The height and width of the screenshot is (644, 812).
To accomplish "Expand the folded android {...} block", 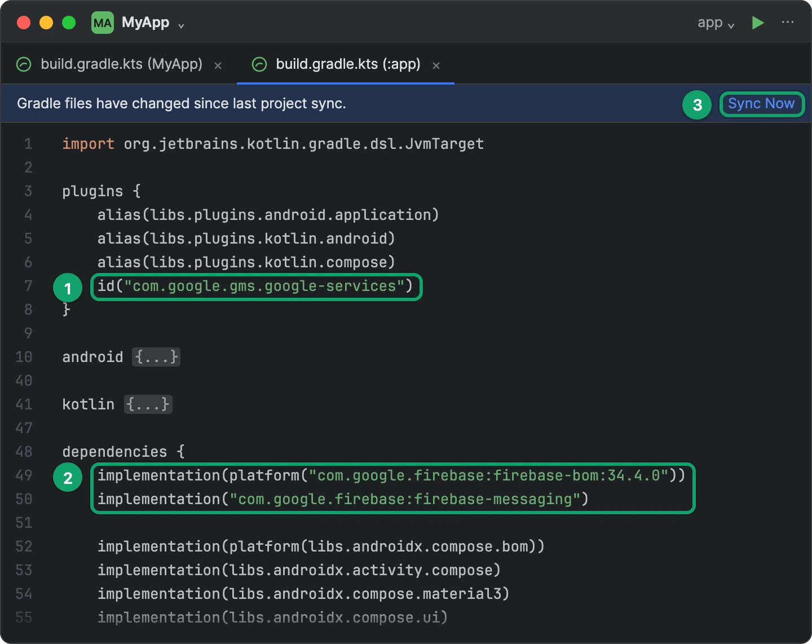I will pos(156,357).
